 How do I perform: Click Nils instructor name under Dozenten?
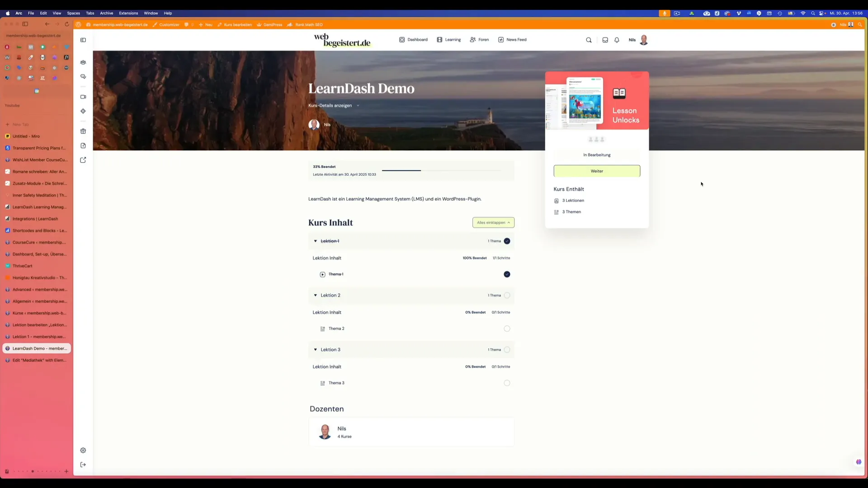coord(342,428)
